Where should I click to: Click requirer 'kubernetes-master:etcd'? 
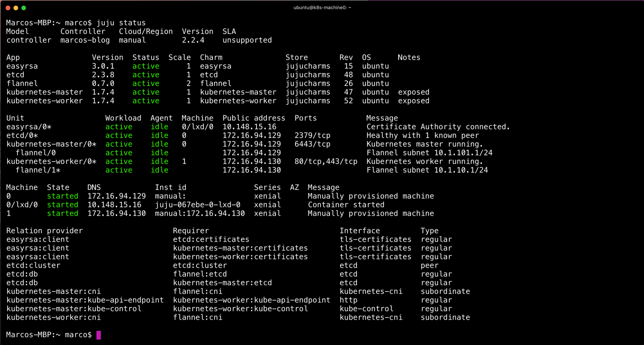pos(223,283)
